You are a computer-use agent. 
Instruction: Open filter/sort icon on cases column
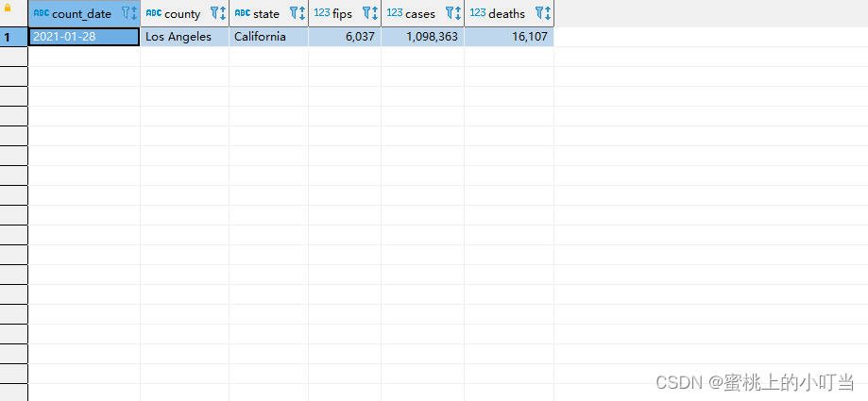point(453,13)
